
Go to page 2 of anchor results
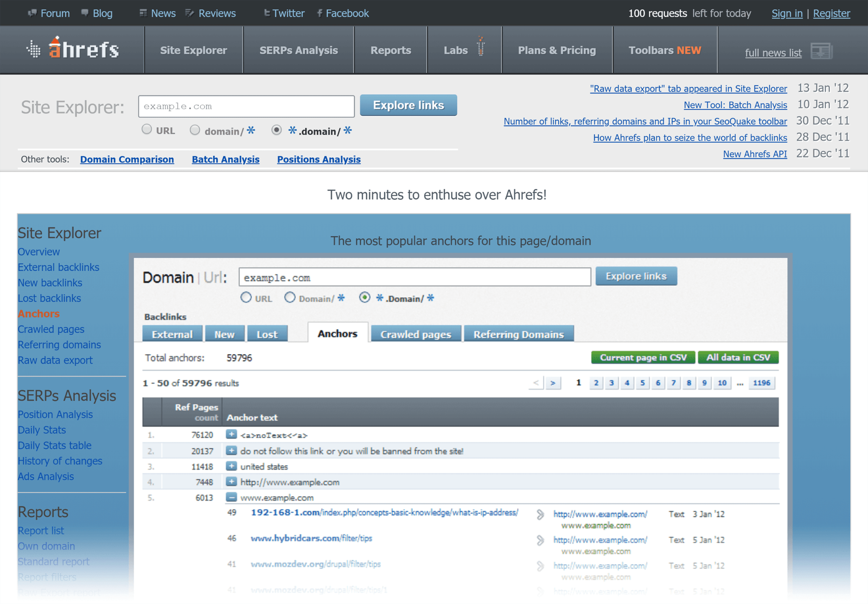pyautogui.click(x=596, y=383)
